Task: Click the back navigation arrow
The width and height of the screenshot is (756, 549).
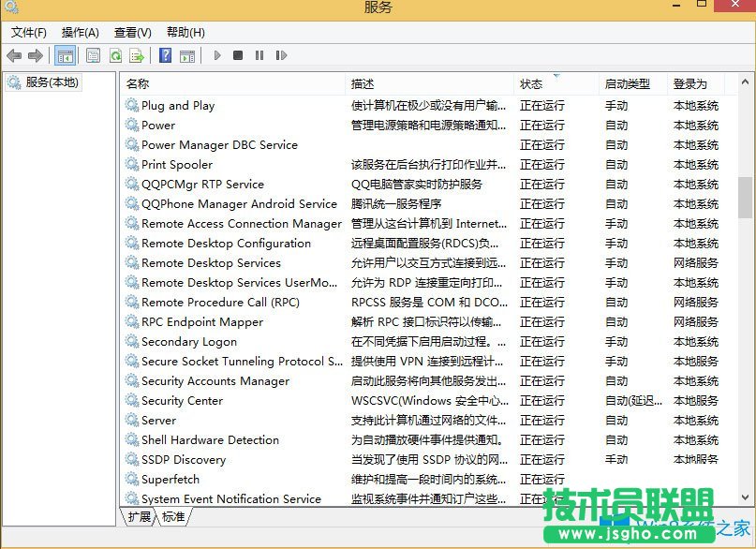Action: coord(13,55)
